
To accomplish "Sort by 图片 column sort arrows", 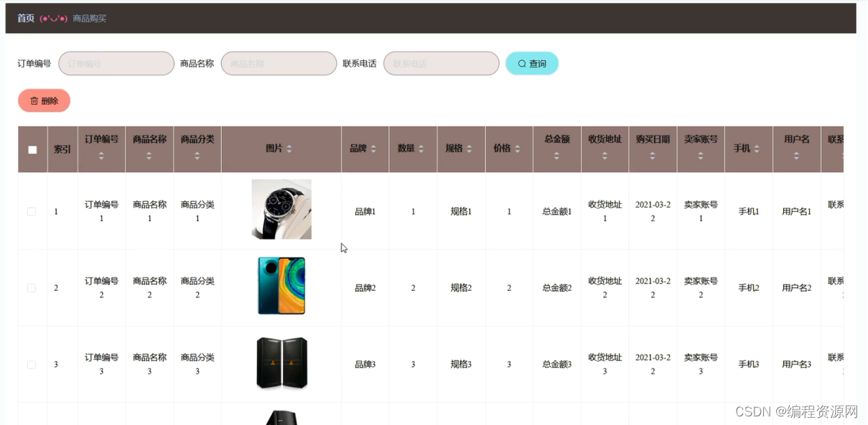I will (x=289, y=149).
